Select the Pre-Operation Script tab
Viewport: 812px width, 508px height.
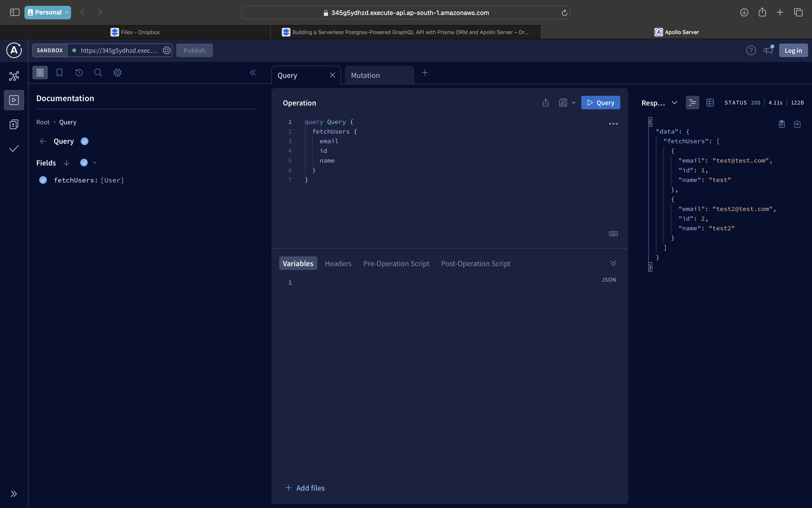[x=396, y=263]
